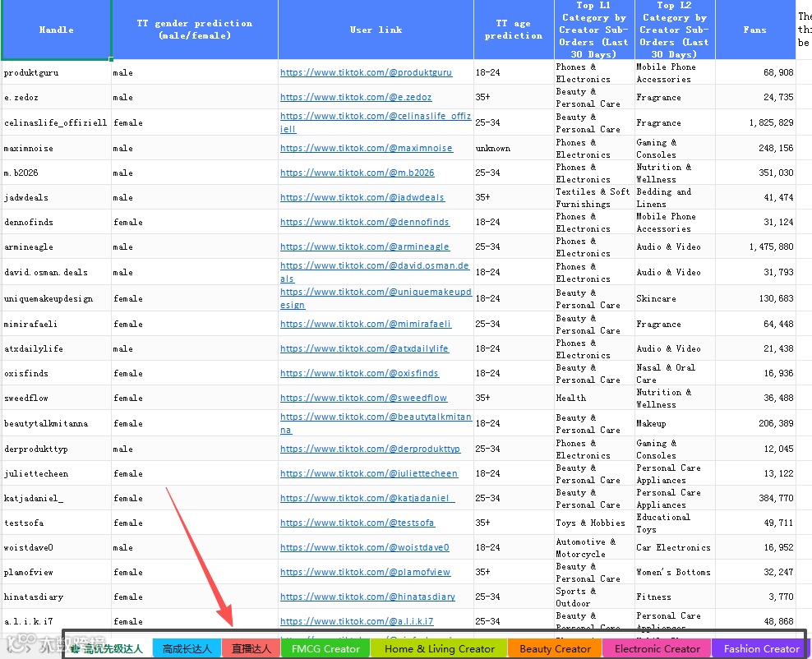Select the handle cell 'armineagle'
812x659 pixels.
(x=57, y=247)
